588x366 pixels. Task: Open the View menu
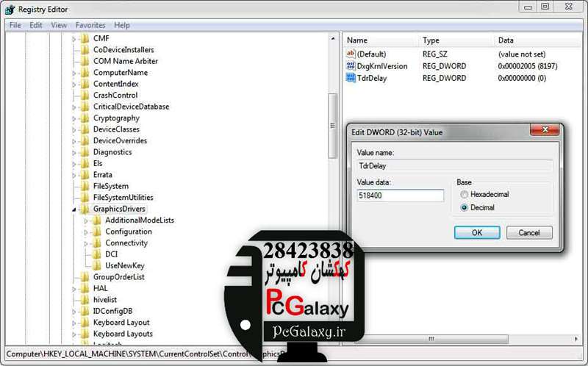[59, 25]
